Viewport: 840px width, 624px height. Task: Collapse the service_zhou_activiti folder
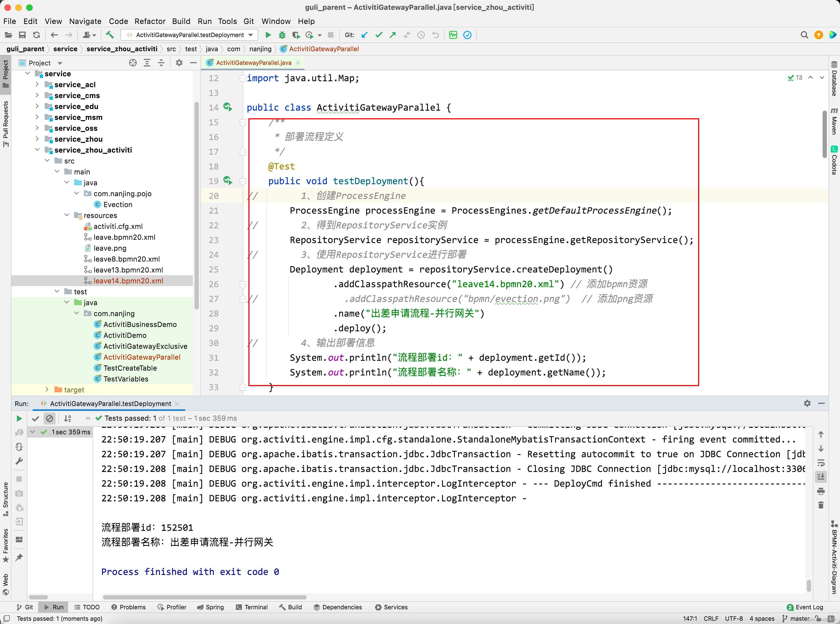(x=37, y=150)
